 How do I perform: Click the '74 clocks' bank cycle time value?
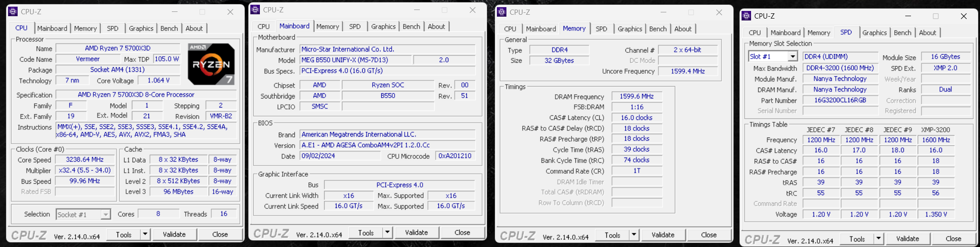[x=637, y=160]
